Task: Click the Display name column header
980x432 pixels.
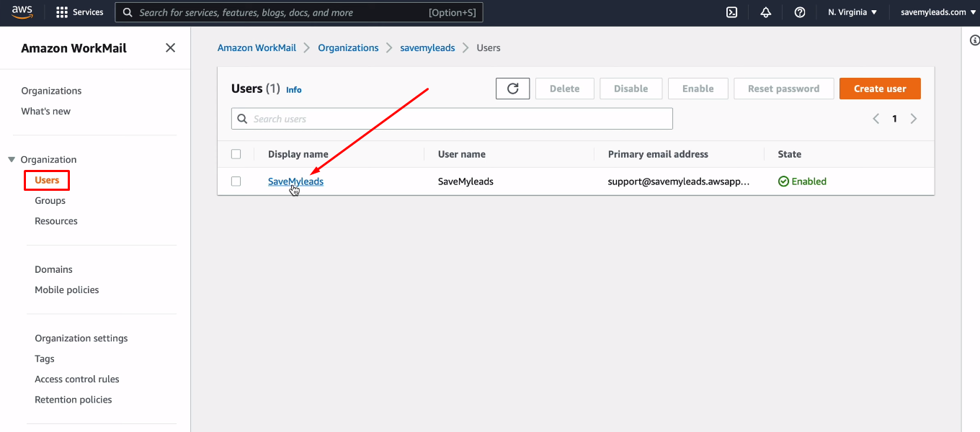Action: tap(298, 154)
